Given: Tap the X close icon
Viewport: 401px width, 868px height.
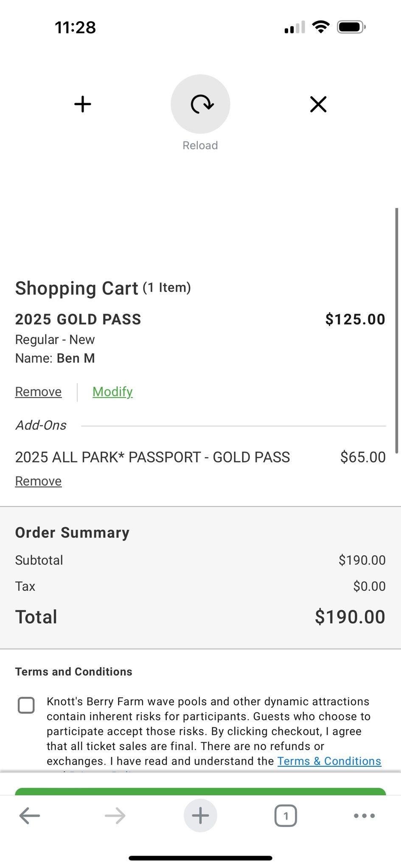Looking at the screenshot, I should 318,104.
